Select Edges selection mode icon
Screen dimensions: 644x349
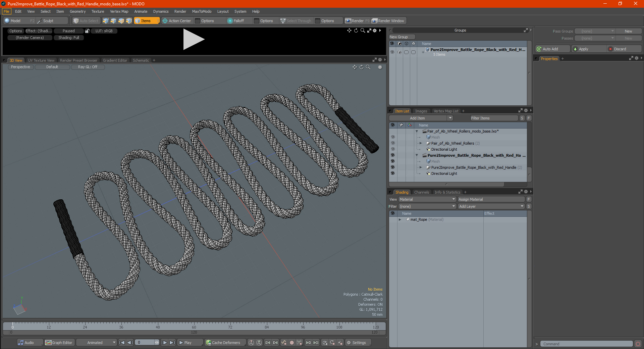[113, 21]
